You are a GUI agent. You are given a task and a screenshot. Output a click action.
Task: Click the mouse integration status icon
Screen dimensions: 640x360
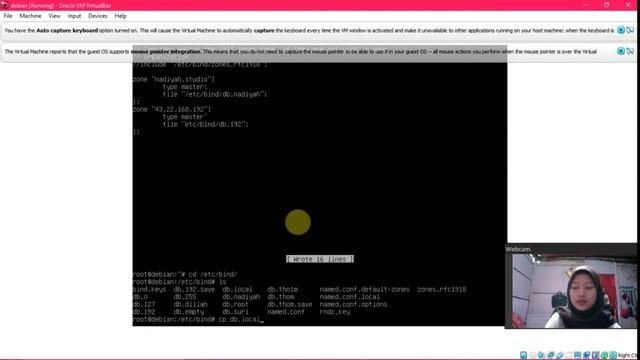tap(604, 355)
